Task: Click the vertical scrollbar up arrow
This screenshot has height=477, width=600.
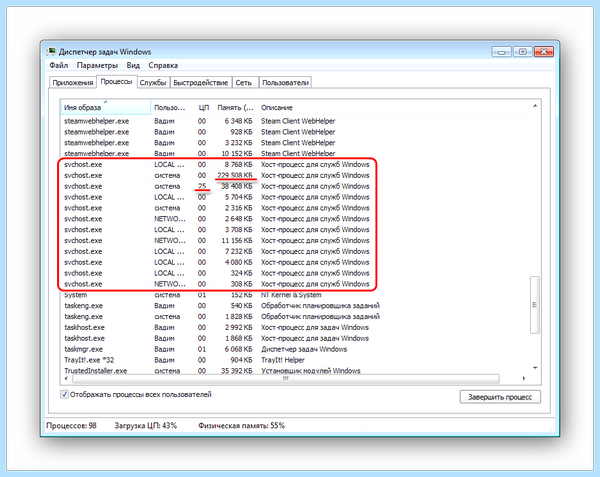Action: [x=535, y=106]
